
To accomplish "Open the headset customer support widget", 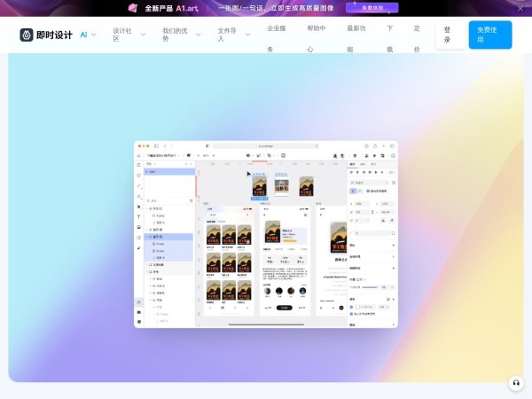I will (515, 382).
